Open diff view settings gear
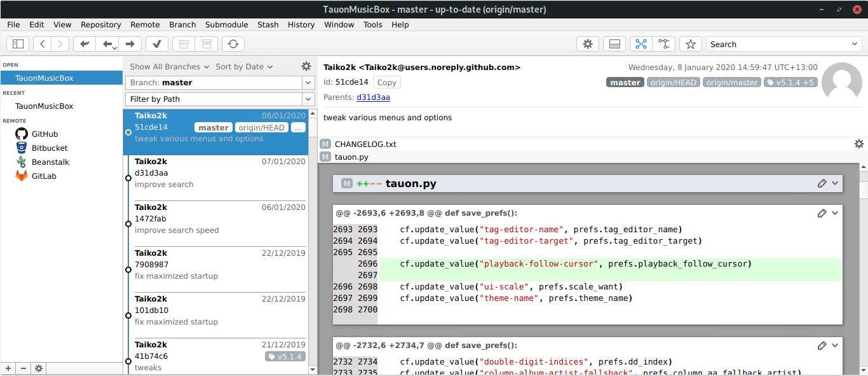 859,144
